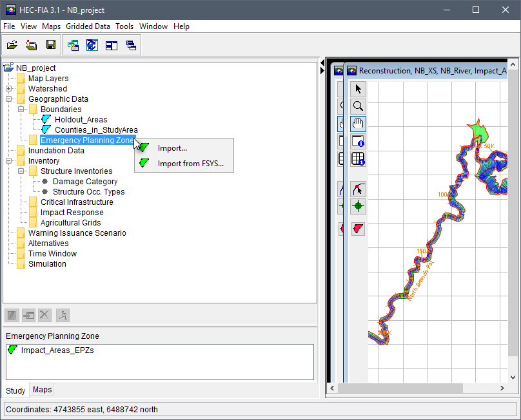Select the Zoom magnifier map tool
Image resolution: width=521 pixels, height=420 pixels.
click(359, 106)
